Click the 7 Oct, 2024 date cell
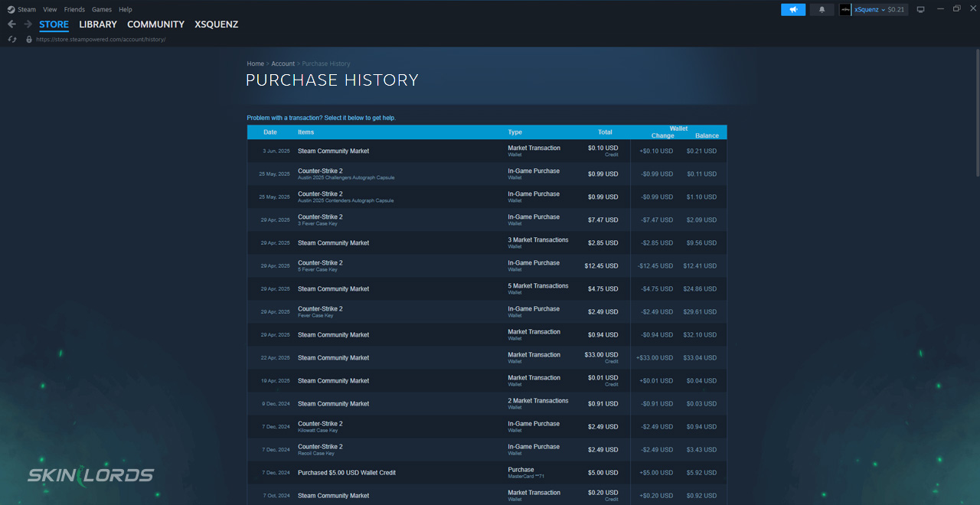This screenshot has width=980, height=505. [x=276, y=495]
